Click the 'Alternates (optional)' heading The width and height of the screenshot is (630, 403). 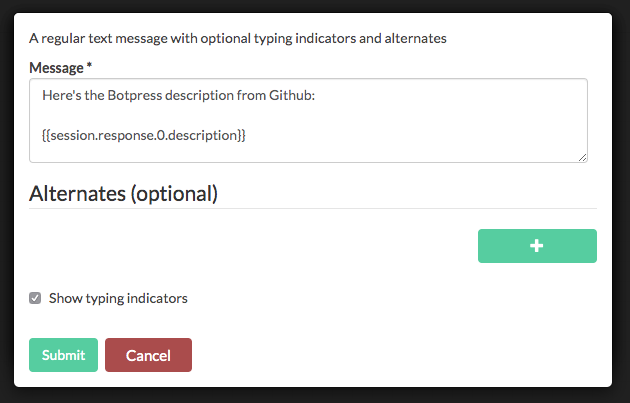click(x=123, y=193)
